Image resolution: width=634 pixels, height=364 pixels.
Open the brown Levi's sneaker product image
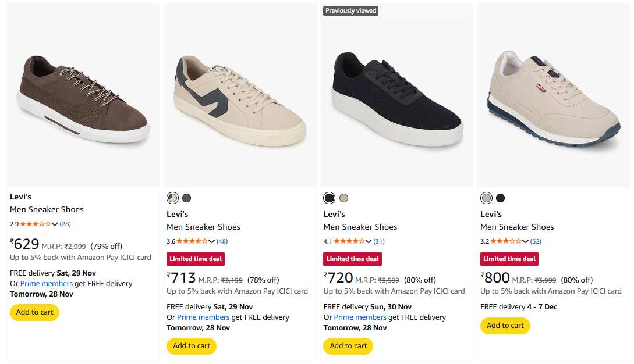[83, 98]
